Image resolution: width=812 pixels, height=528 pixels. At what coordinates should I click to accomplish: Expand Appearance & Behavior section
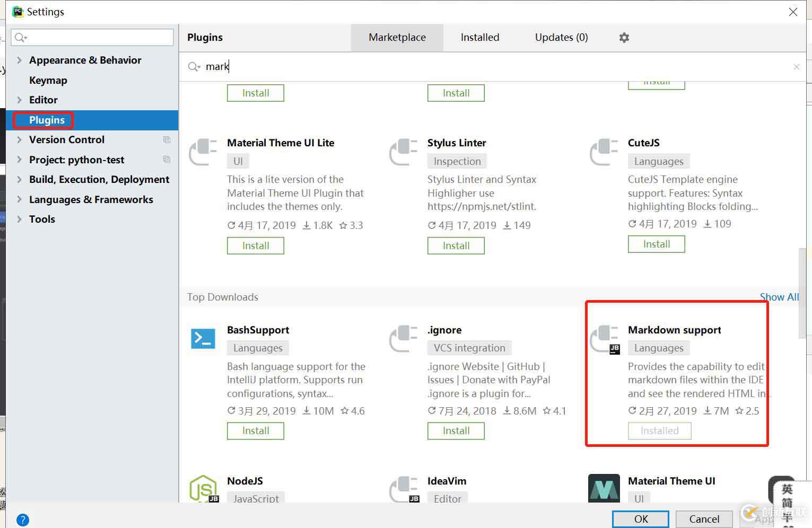tap(19, 60)
